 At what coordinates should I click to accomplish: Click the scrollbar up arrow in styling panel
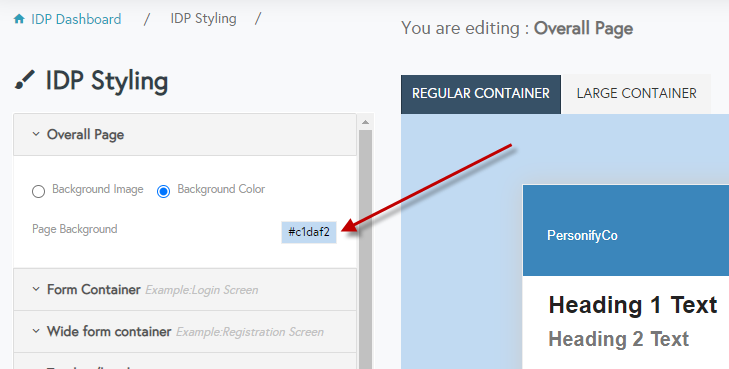[x=365, y=122]
